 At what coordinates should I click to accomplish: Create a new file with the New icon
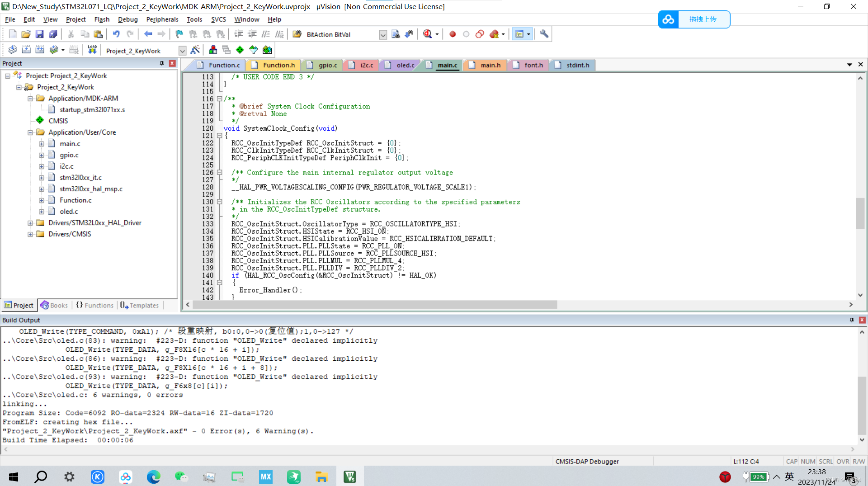tap(13, 34)
